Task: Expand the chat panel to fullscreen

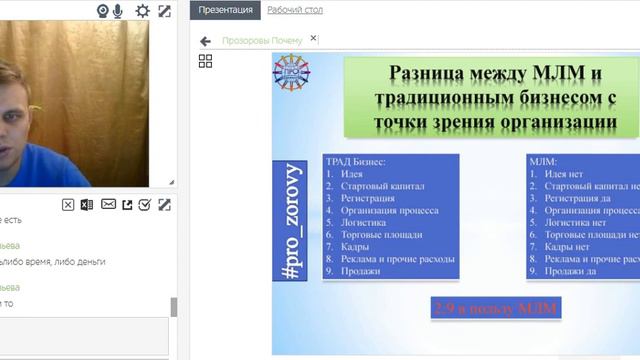Action: (164, 204)
